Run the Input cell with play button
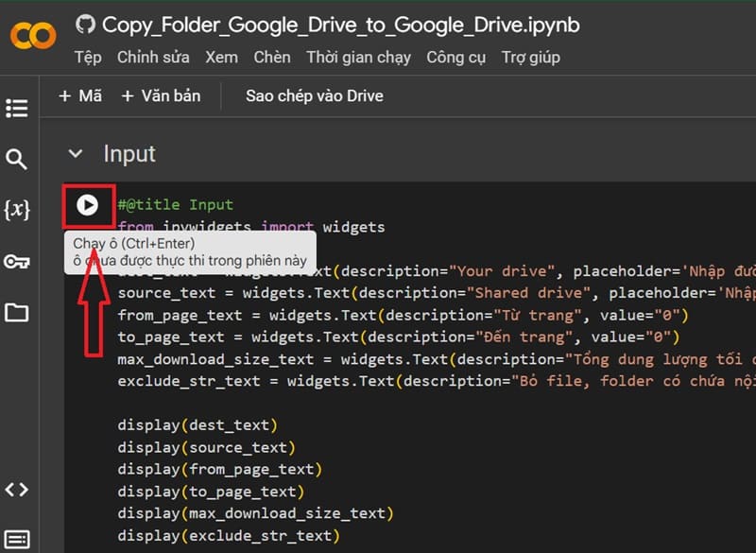The height and width of the screenshot is (553, 756). 88,204
